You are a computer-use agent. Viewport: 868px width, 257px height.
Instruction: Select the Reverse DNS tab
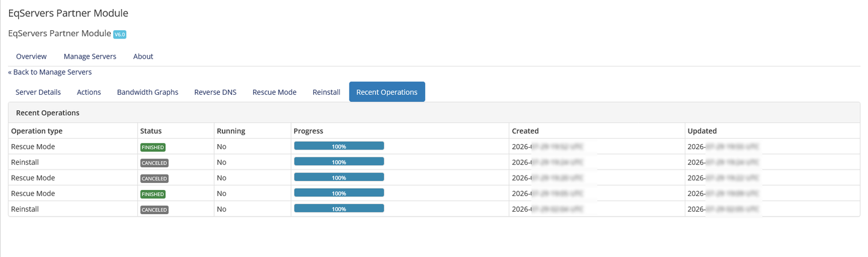click(x=215, y=92)
